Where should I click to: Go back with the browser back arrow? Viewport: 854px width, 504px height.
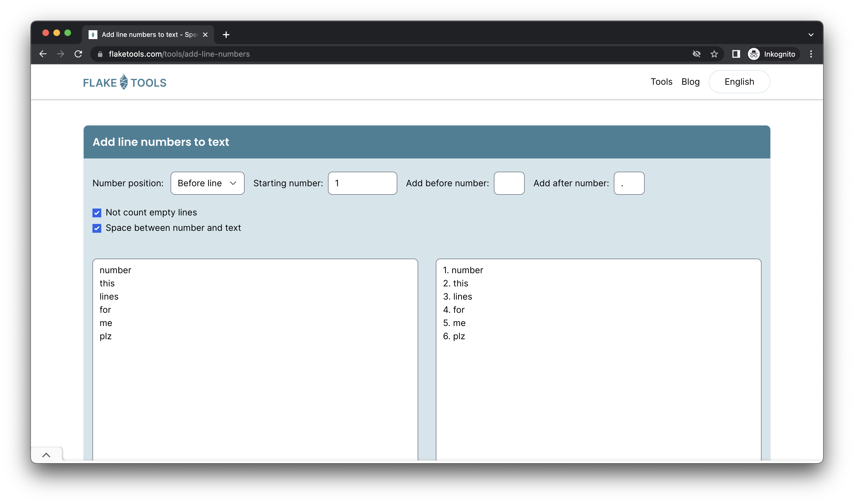pyautogui.click(x=43, y=54)
